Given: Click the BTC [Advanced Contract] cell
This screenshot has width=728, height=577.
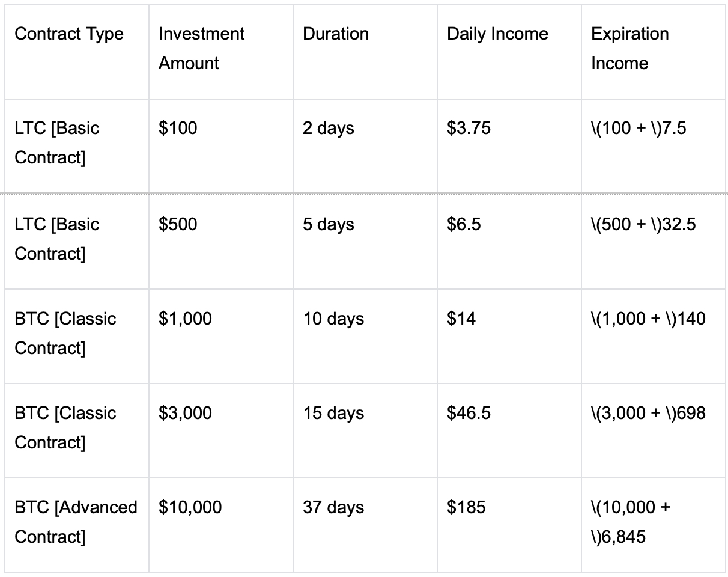Looking at the screenshot, I should (76, 522).
